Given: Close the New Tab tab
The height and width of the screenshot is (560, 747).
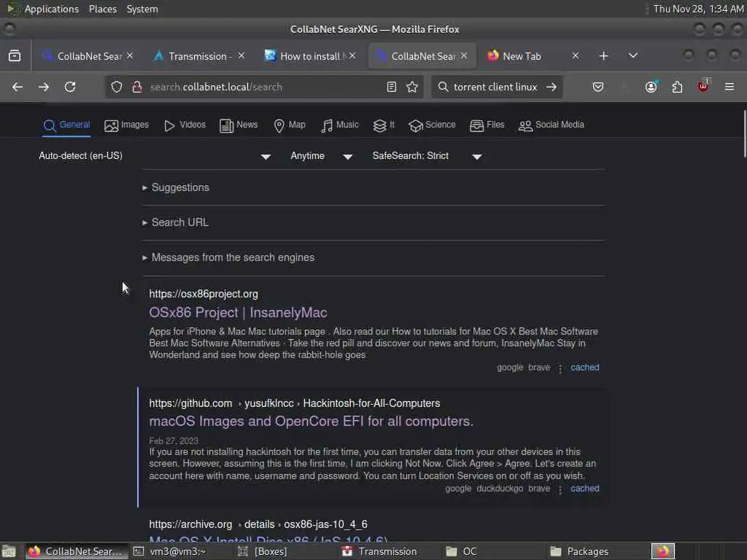Looking at the screenshot, I should click(x=576, y=55).
